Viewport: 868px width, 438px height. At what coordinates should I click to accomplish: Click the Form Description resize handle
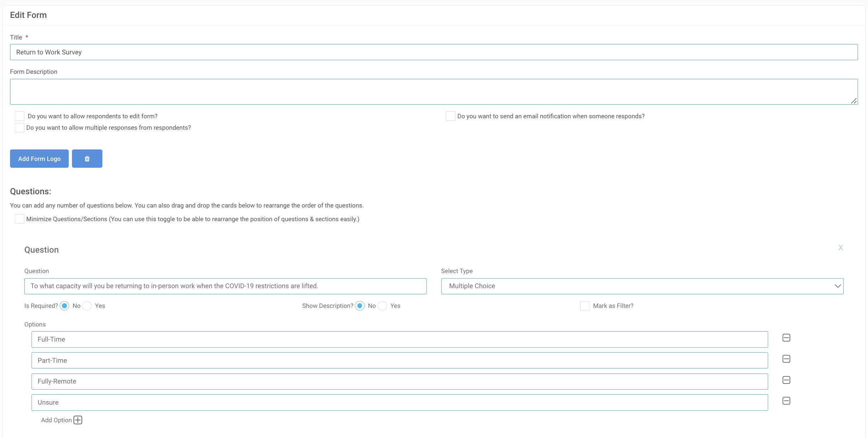tap(854, 101)
